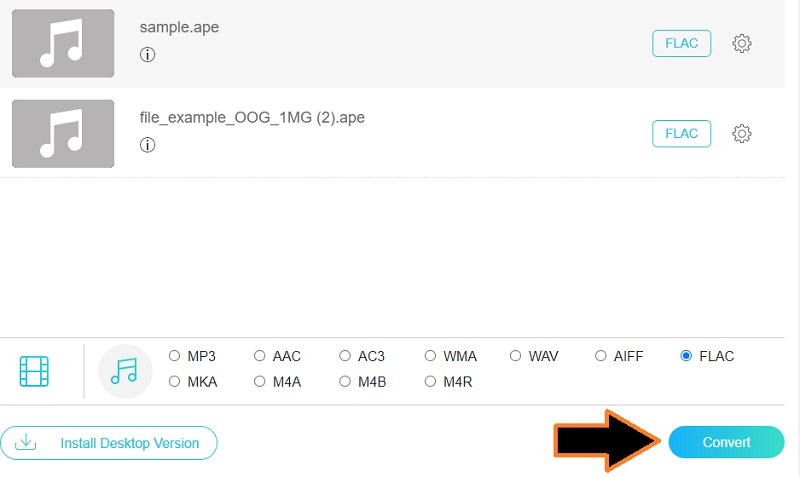Select the audio format music note icon
Image resolution: width=800 pixels, height=477 pixels.
click(124, 371)
